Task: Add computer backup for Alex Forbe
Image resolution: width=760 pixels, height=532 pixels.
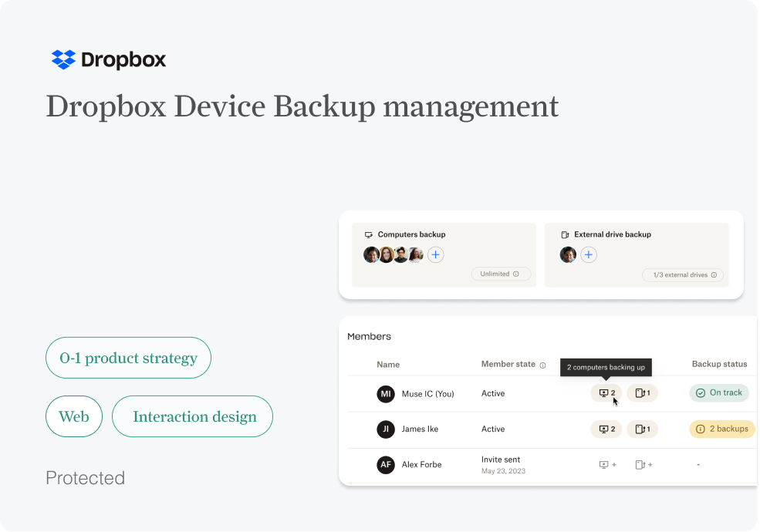Action: click(x=607, y=465)
